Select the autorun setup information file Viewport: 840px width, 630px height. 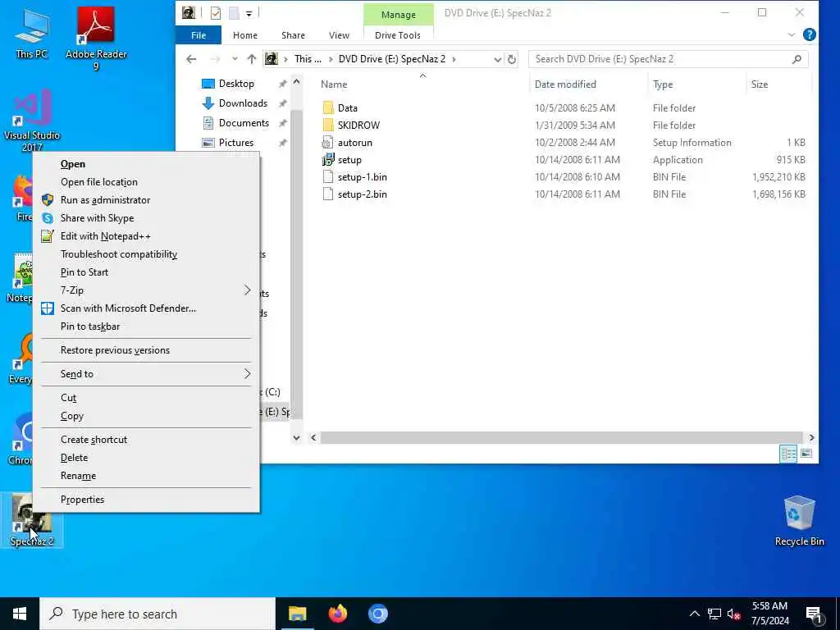(x=354, y=143)
